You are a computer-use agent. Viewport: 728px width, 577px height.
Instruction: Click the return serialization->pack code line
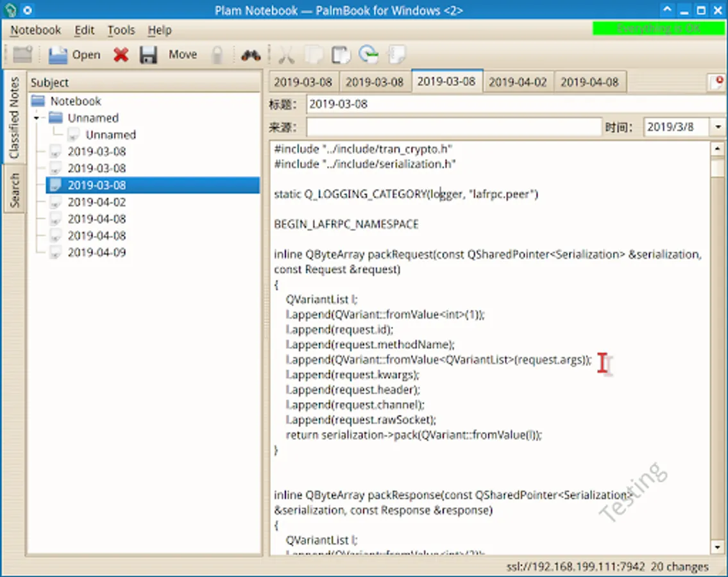[x=414, y=435]
